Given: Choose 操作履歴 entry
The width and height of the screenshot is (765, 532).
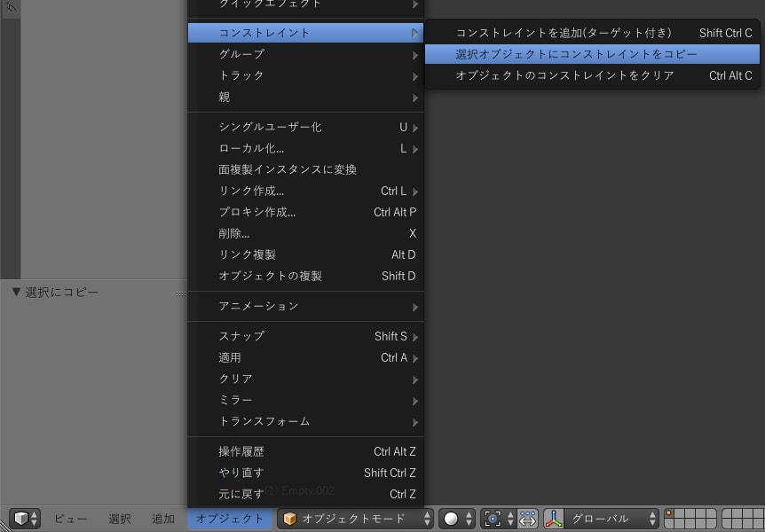Looking at the screenshot, I should (x=306, y=451).
